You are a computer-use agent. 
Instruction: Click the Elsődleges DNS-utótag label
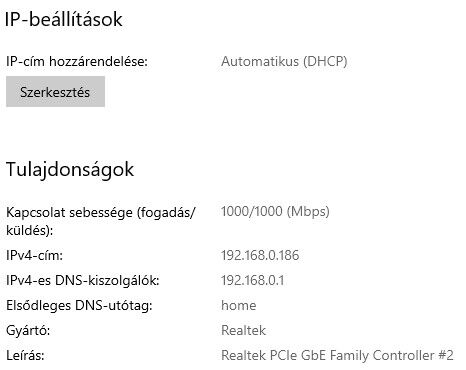(x=79, y=305)
